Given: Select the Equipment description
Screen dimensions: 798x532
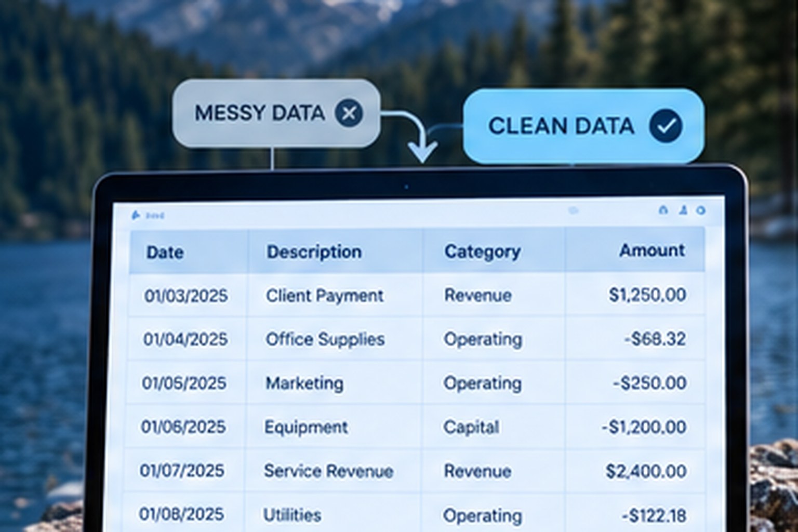Looking at the screenshot, I should click(x=306, y=428).
